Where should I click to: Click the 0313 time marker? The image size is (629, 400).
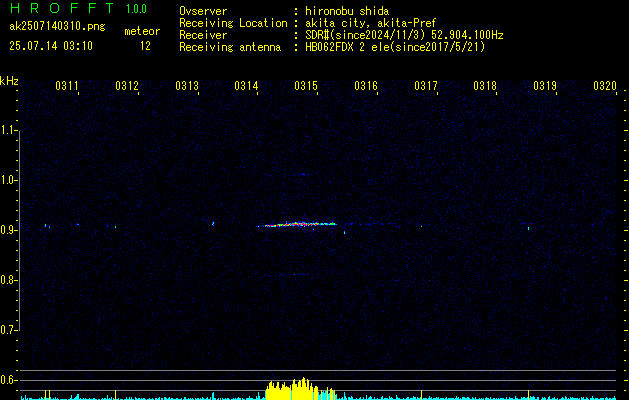187,87
